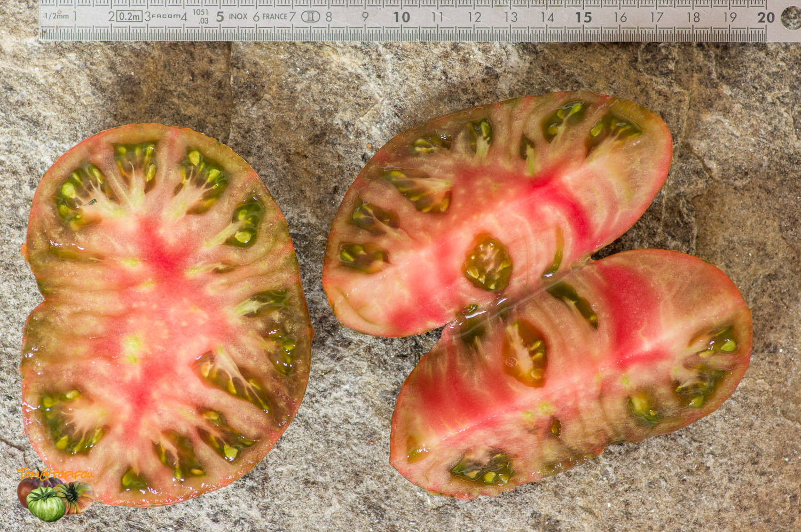Click the oval II symbol on the ruler
Viewport: 801px width, 532px height.
click(310, 17)
